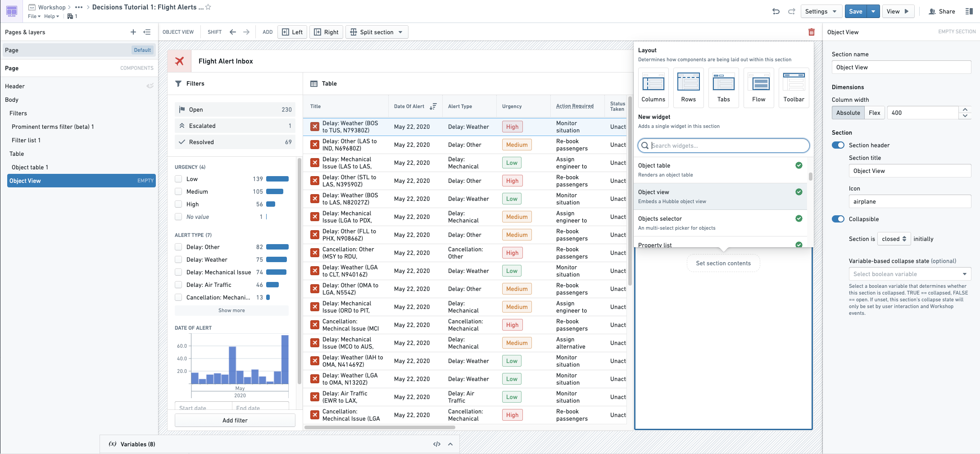Select the Object view widget option
Viewport: 980px width, 454px height.
pyautogui.click(x=721, y=196)
